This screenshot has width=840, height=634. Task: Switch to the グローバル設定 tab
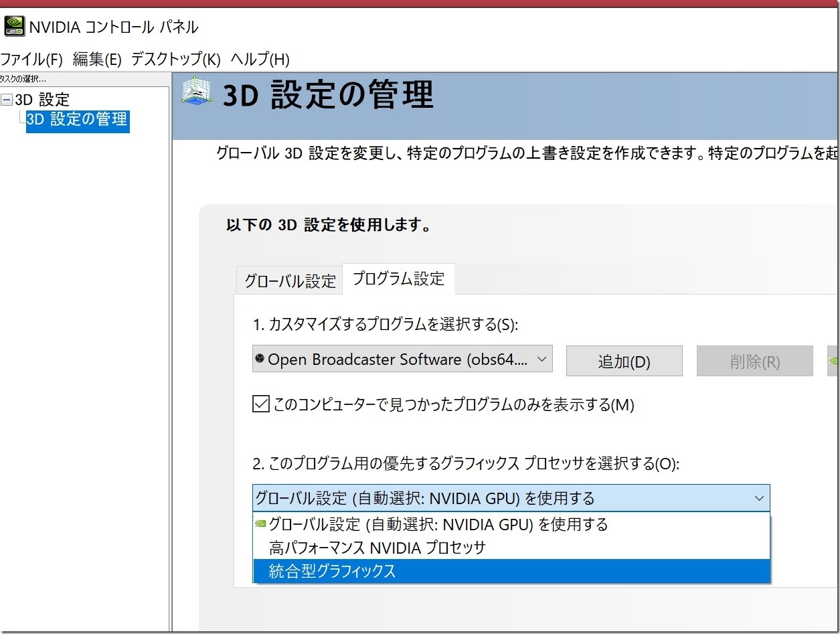click(290, 281)
